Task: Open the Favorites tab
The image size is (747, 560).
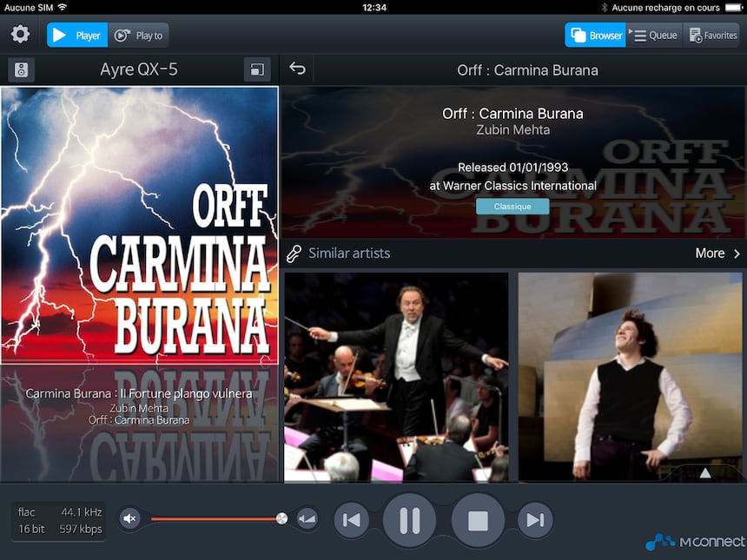Action: click(711, 36)
